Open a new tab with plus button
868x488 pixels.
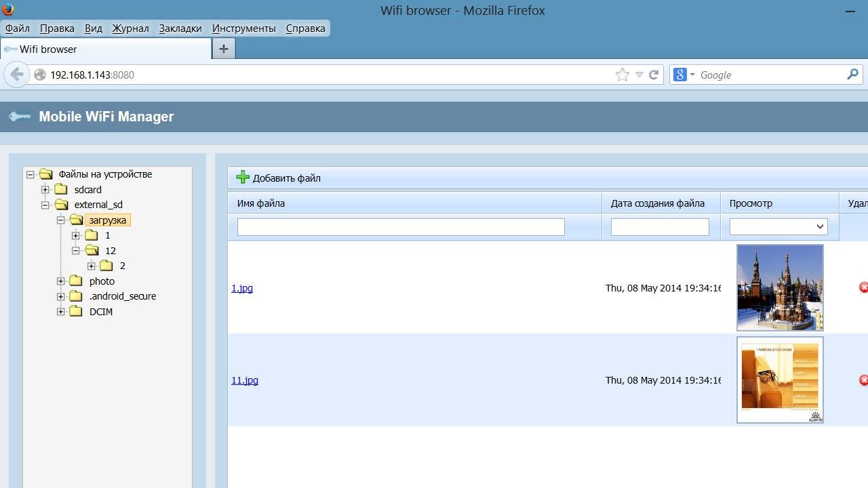[x=223, y=49]
